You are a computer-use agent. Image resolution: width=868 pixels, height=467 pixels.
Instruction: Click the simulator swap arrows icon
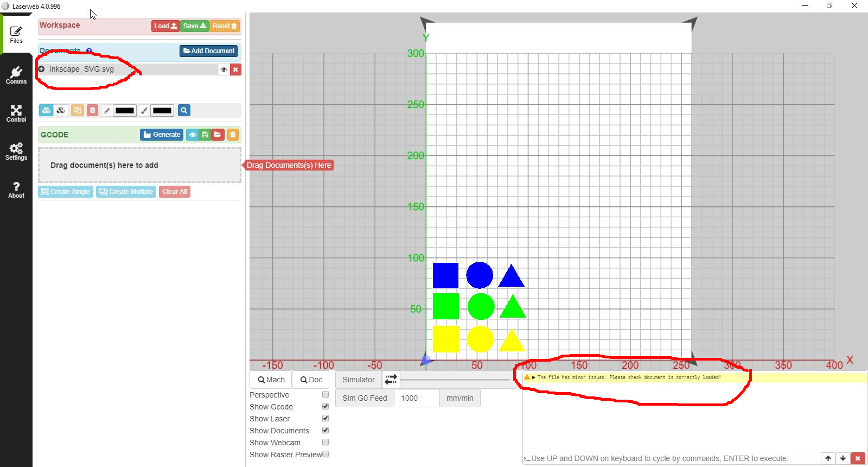[391, 380]
